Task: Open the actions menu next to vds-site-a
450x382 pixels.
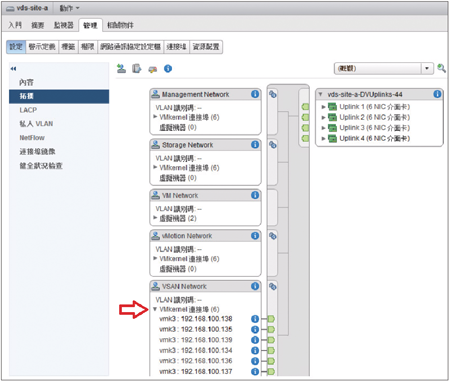Action: [70, 8]
